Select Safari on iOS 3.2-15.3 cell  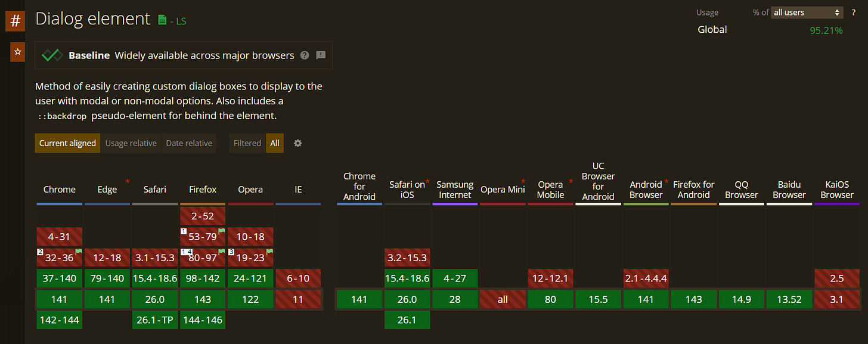pyautogui.click(x=407, y=258)
